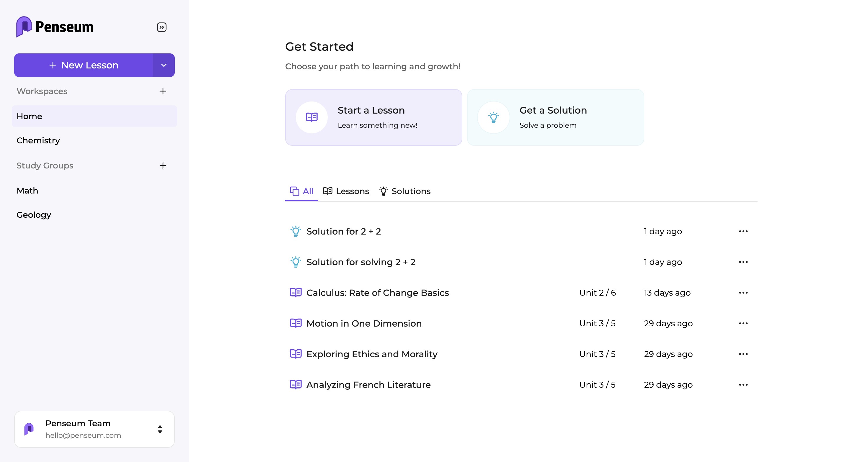Image resolution: width=868 pixels, height=462 pixels.
Task: Open the Exploring Ethics and Morality lesson
Action: (372, 354)
